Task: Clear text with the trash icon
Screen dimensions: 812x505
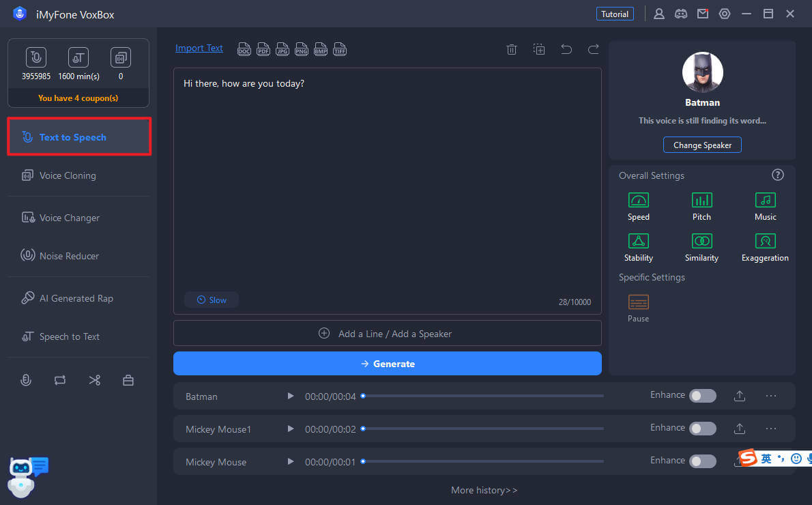Action: (x=511, y=49)
